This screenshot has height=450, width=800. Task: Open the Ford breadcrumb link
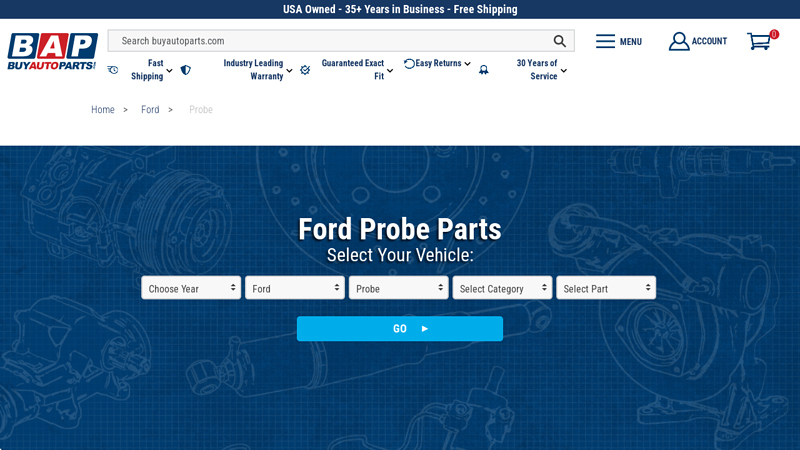click(150, 110)
